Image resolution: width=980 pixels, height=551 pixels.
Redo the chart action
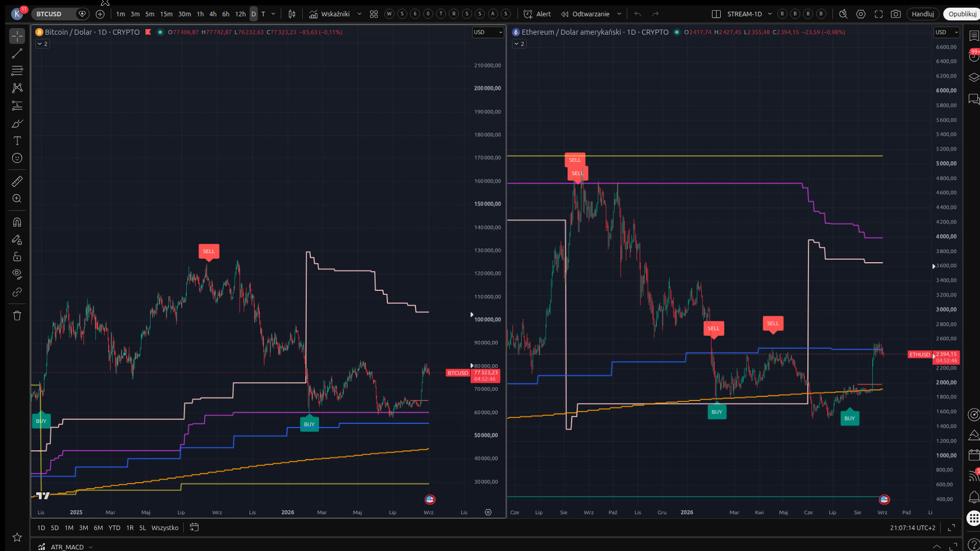coord(655,14)
